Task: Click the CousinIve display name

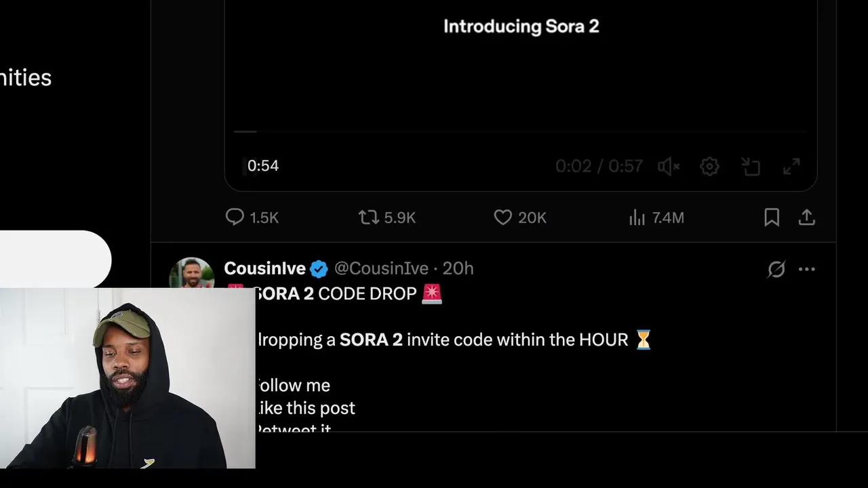Action: pos(264,268)
